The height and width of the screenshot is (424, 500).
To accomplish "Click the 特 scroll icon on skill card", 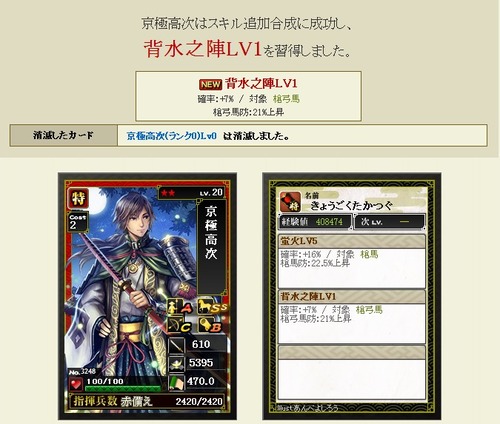I will 290,202.
